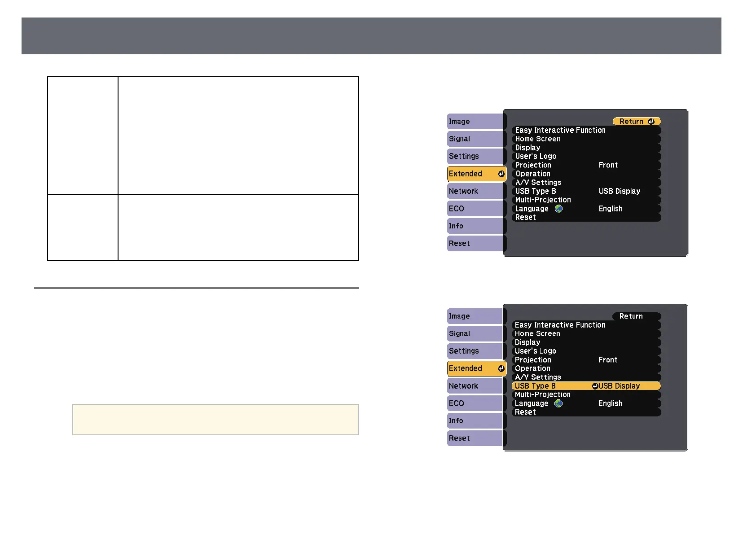
Task: Click the enter icon on the lower menu's Extended tab
Action: (x=501, y=369)
